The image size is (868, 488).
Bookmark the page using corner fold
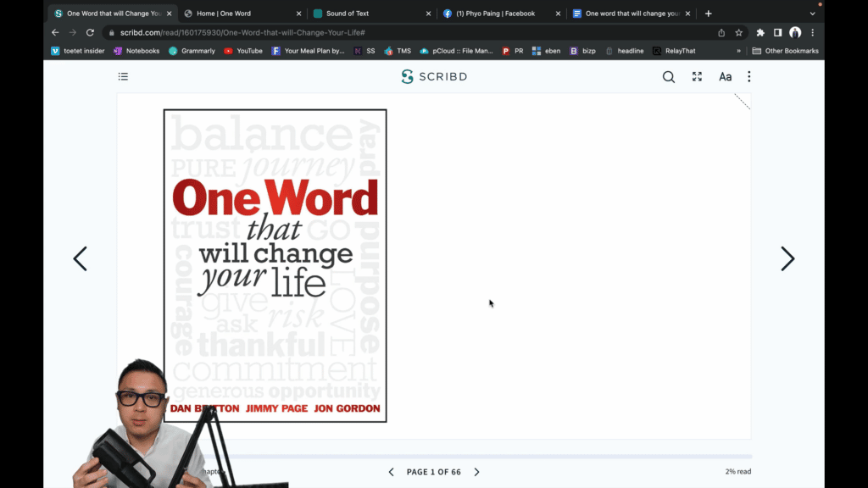(743, 102)
